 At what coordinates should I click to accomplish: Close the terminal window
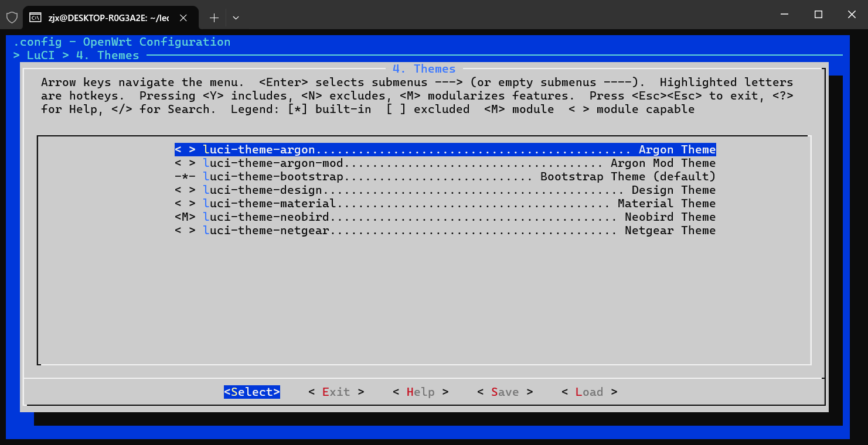[x=851, y=15]
